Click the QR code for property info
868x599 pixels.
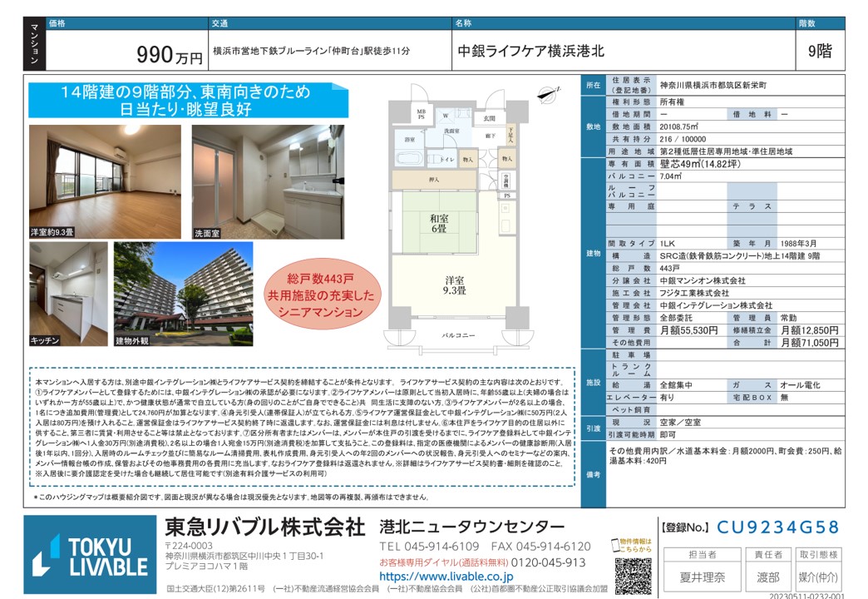point(633,574)
